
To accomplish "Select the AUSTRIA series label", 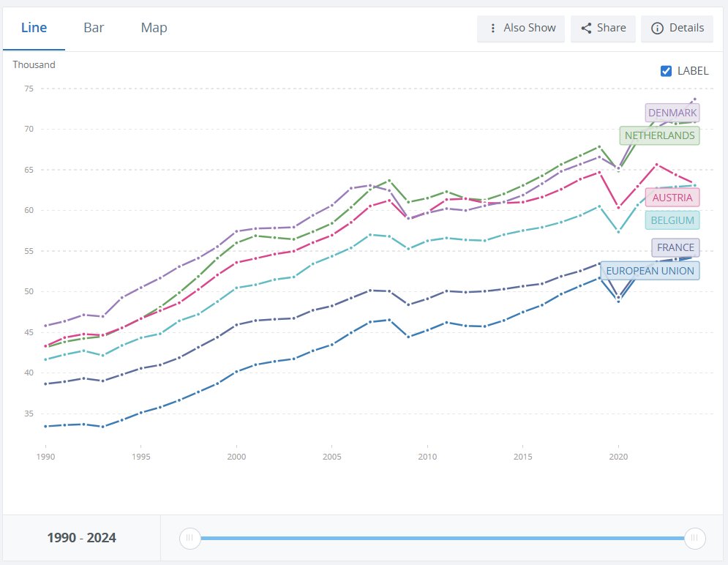I will [x=672, y=198].
